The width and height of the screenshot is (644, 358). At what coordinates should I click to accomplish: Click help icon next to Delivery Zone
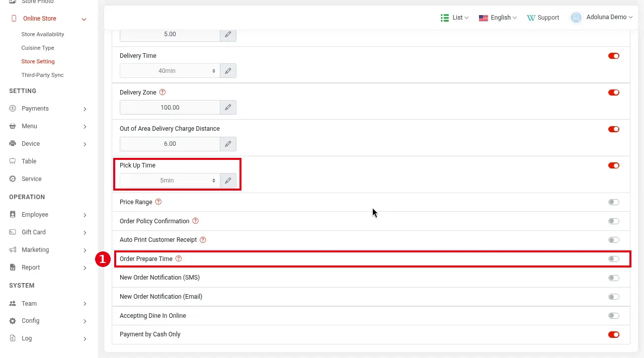click(x=162, y=93)
